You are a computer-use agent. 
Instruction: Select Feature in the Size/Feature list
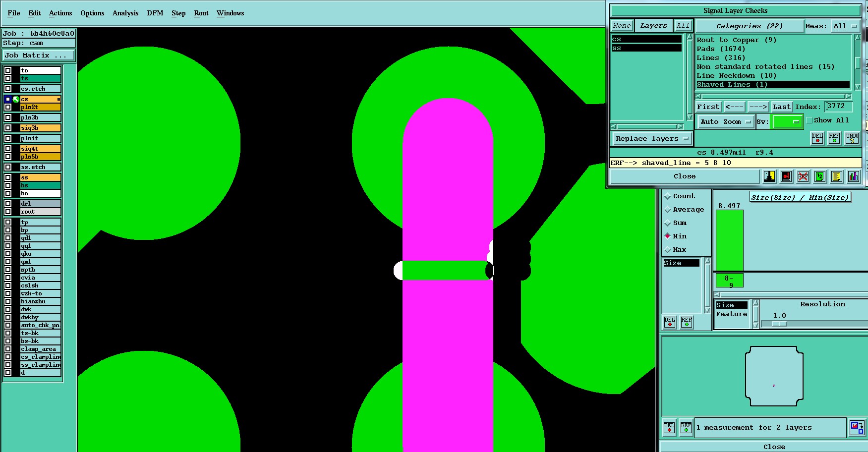(731, 314)
